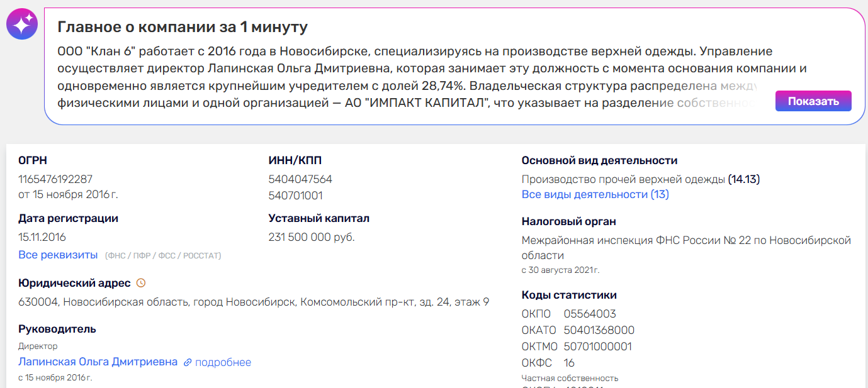Viewport: 868px width, 388px height.
Task: Select the ИНН value 5404047564
Action: (x=300, y=179)
